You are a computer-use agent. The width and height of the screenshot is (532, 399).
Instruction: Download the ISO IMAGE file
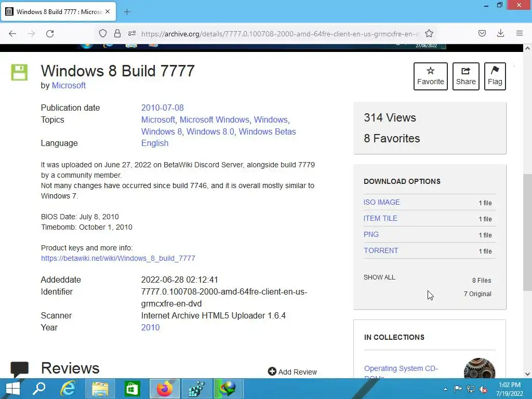click(x=382, y=202)
